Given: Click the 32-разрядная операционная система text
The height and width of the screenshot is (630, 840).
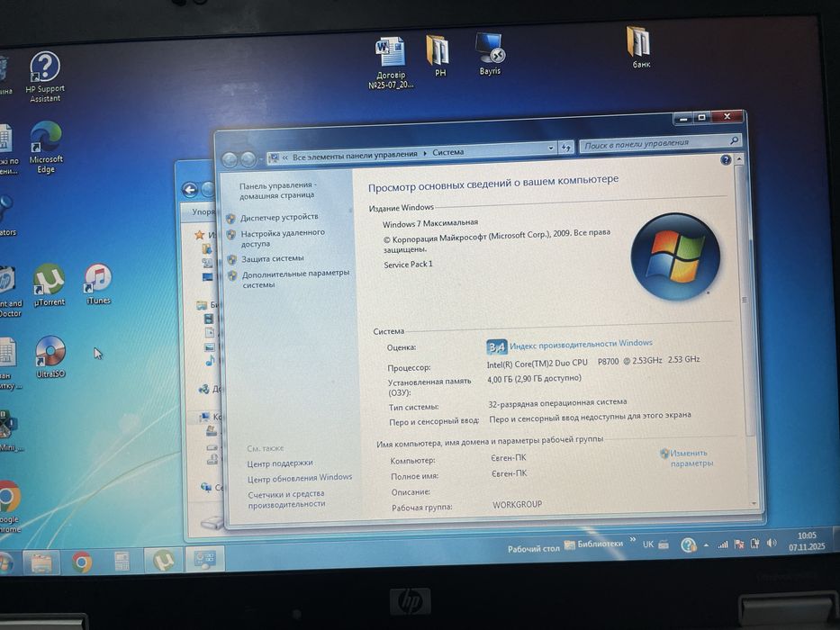Looking at the screenshot, I should click(x=557, y=402).
